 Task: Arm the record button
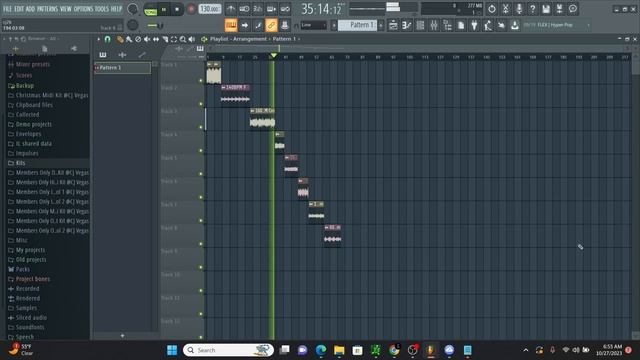point(191,9)
